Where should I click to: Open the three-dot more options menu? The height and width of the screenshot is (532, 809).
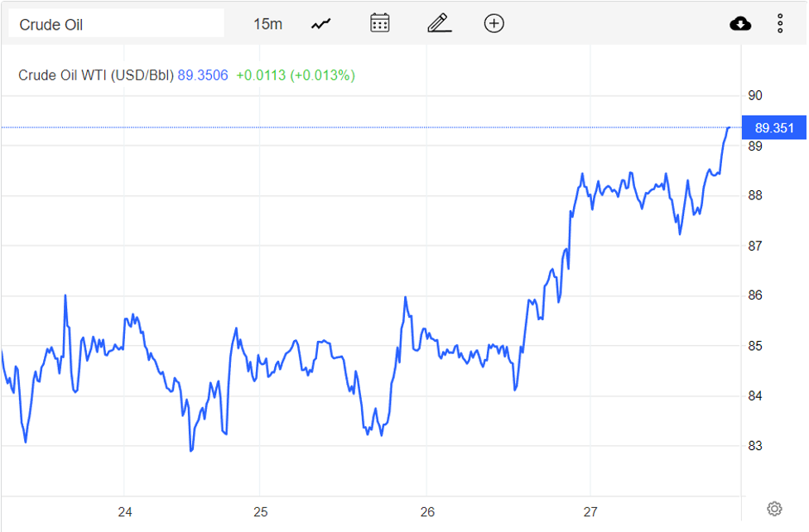[780, 23]
